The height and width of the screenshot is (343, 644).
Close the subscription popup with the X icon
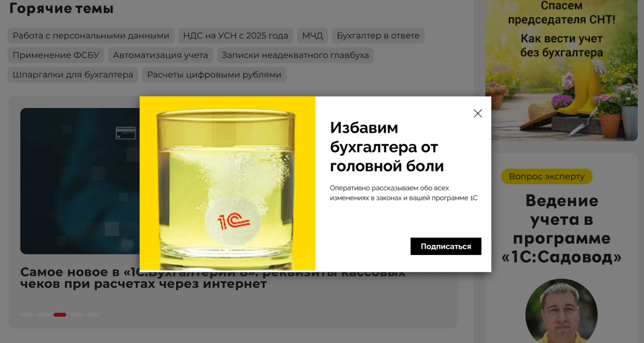click(477, 113)
